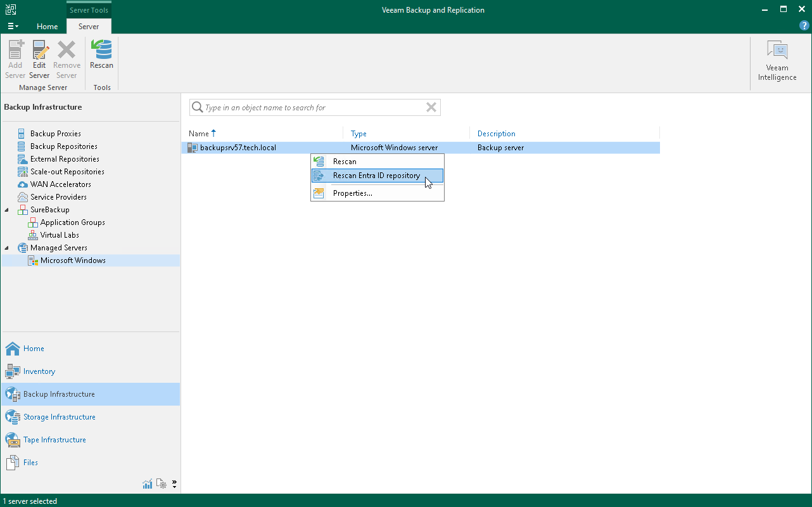Click the Server Tools contextual tab label

pos(89,10)
